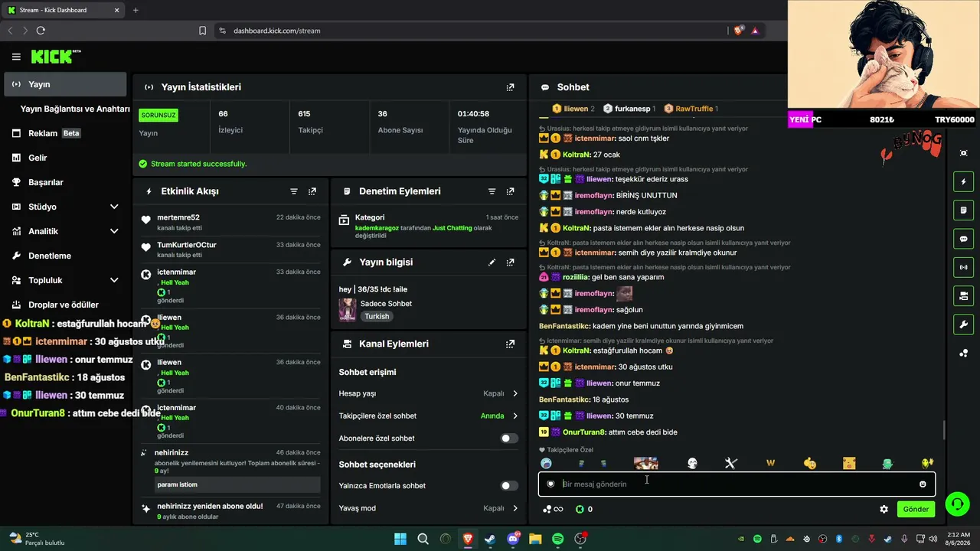980x551 pixels.
Task: Click the green headset support button
Action: pyautogui.click(x=957, y=504)
